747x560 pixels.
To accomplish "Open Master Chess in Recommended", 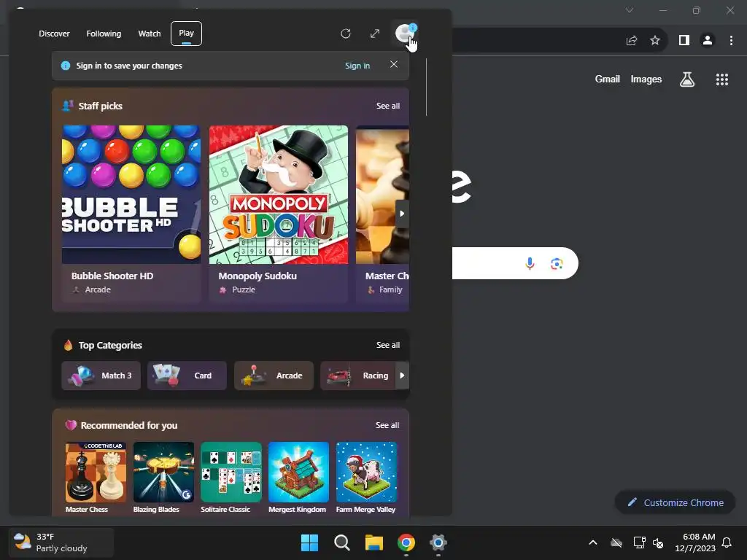I will (x=96, y=478).
